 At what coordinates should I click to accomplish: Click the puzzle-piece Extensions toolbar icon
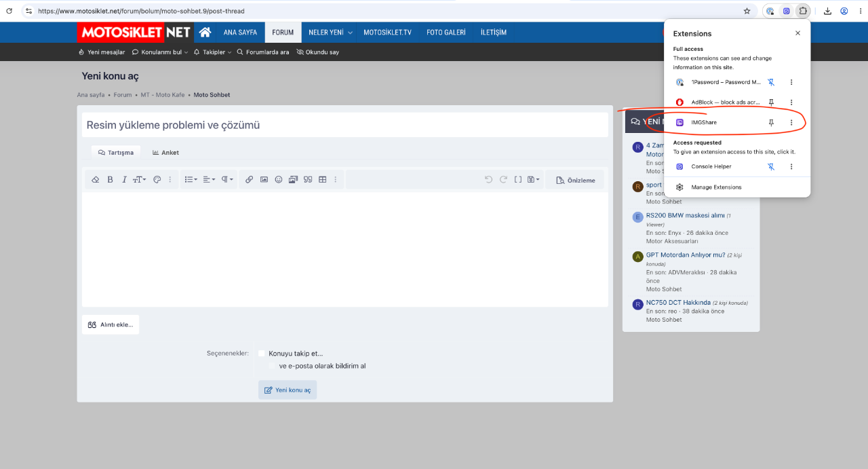point(803,11)
